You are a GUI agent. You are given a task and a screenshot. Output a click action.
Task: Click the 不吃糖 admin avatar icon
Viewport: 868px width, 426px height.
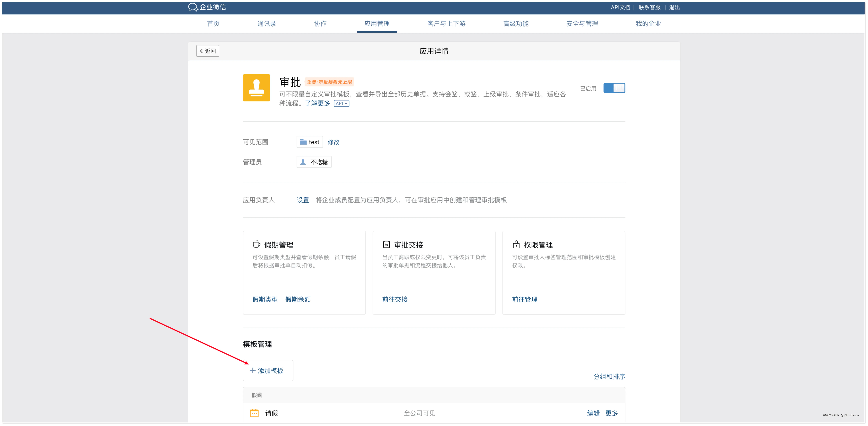pyautogui.click(x=303, y=162)
